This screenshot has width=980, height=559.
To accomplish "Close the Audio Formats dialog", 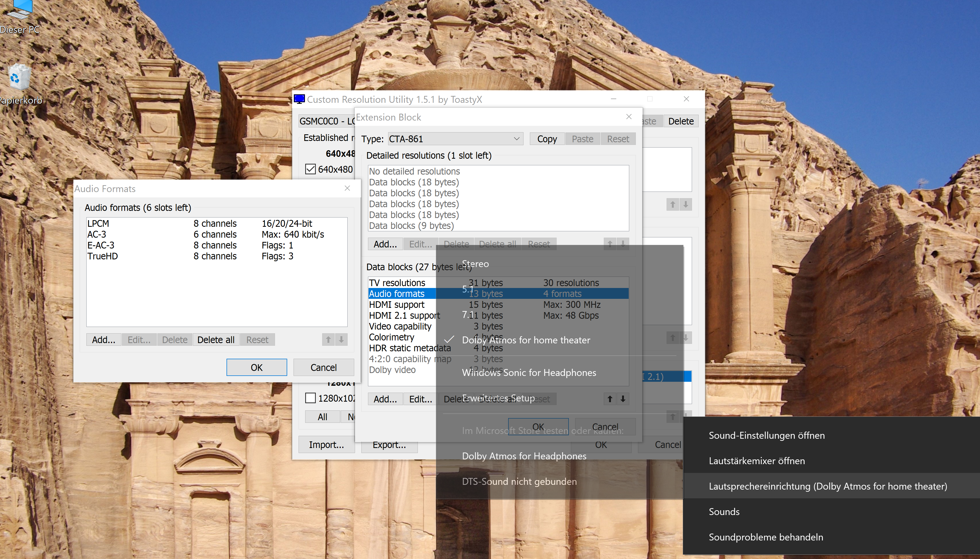I will (x=347, y=188).
